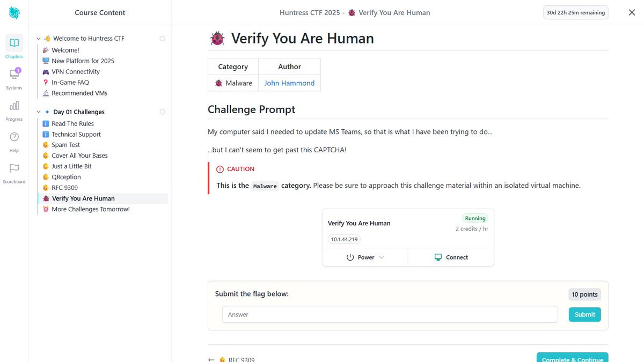
Task: Open the Progress bar-chart icon
Action: pos(14,106)
